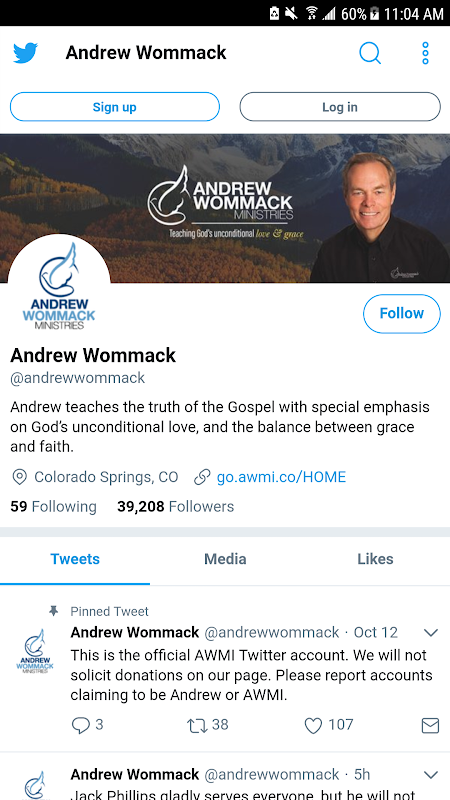Screen dimensions: 450x800
Task: Tap the link chain icon beside go.awmi.co
Action: [x=202, y=477]
